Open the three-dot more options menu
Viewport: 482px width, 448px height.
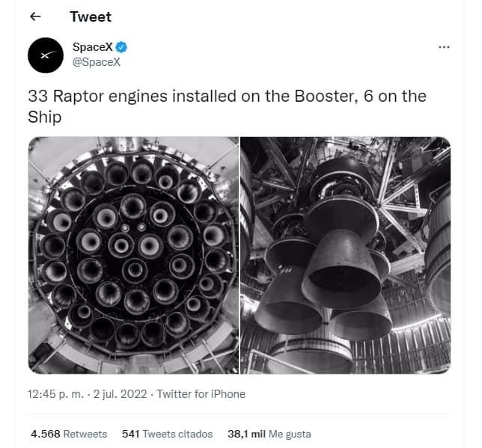[444, 47]
